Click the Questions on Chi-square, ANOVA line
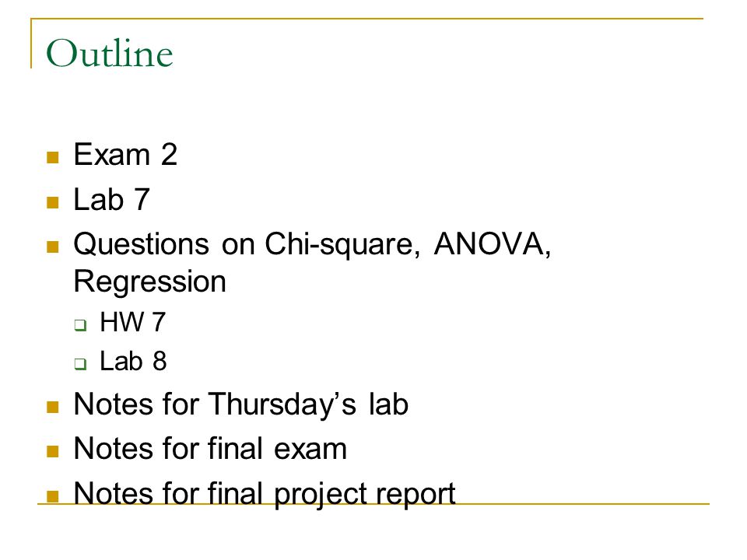Viewport: 747px width, 560px height. coord(313,245)
